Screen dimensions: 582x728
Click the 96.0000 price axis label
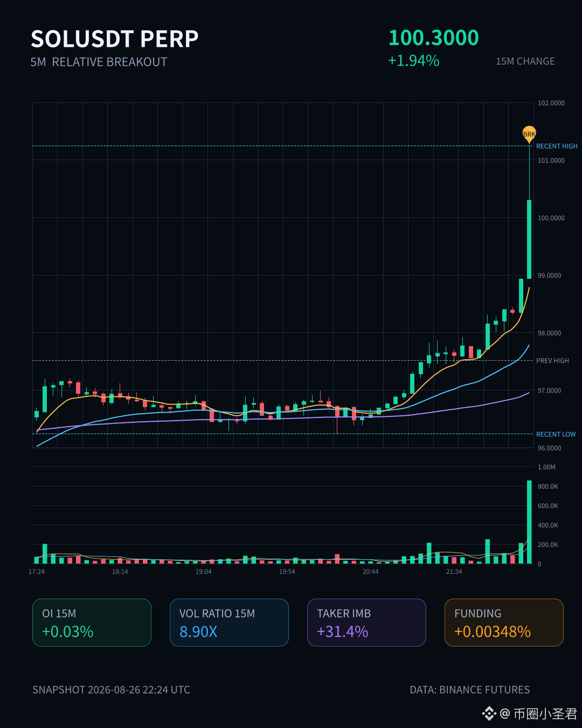[549, 448]
